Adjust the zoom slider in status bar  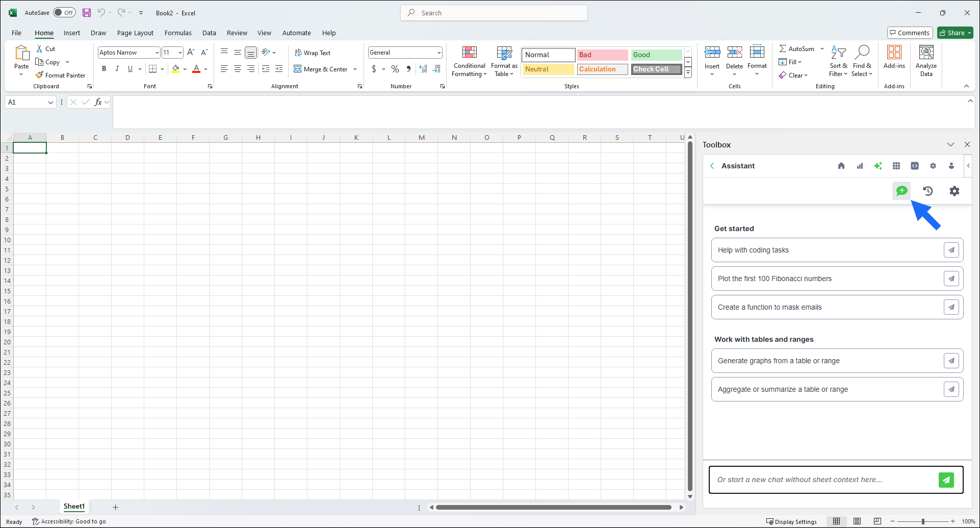(x=923, y=521)
